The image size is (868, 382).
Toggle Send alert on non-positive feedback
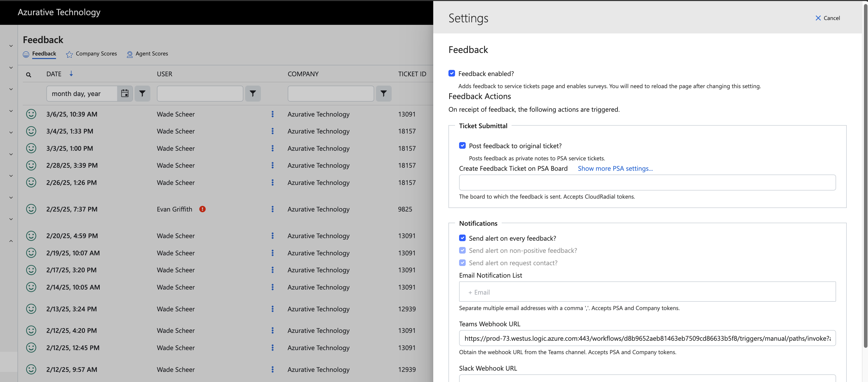pos(462,251)
